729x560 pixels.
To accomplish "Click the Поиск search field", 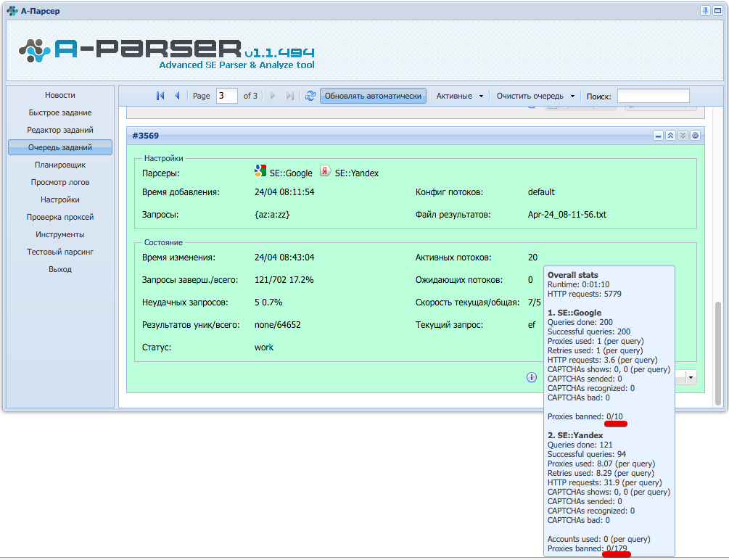I will pyautogui.click(x=654, y=96).
